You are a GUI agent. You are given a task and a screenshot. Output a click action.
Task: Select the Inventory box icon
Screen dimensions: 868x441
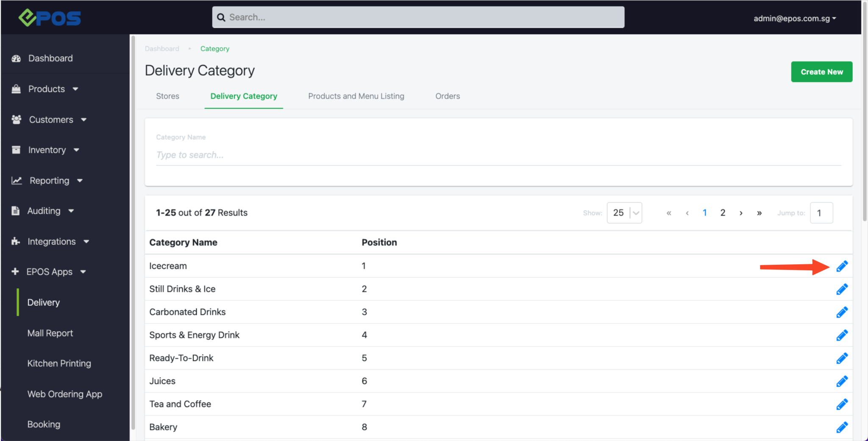16,150
